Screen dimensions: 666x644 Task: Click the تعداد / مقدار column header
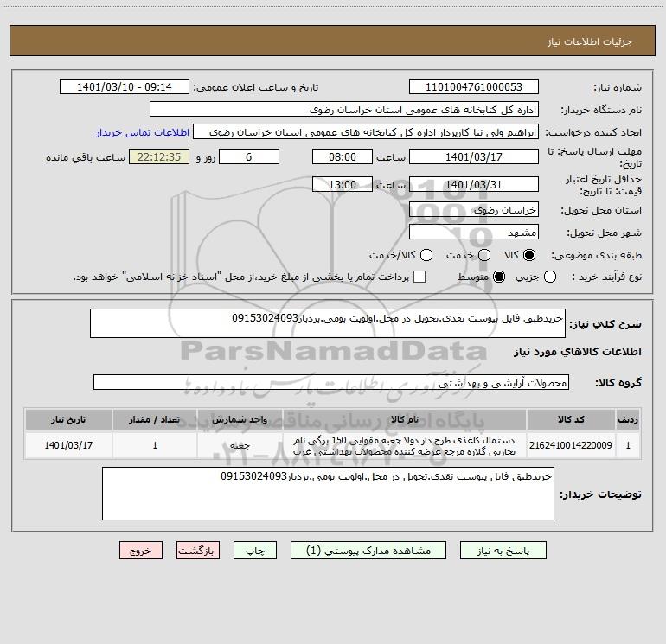155,419
